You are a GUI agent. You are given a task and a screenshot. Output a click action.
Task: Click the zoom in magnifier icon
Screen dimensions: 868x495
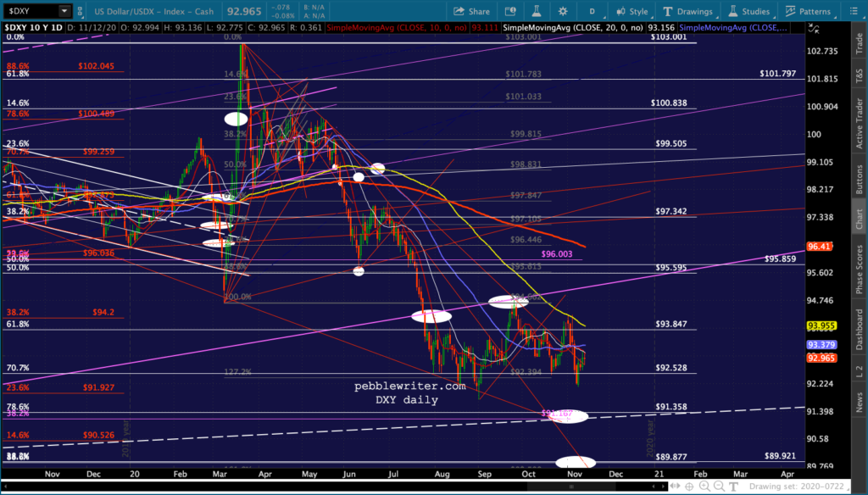704,487
